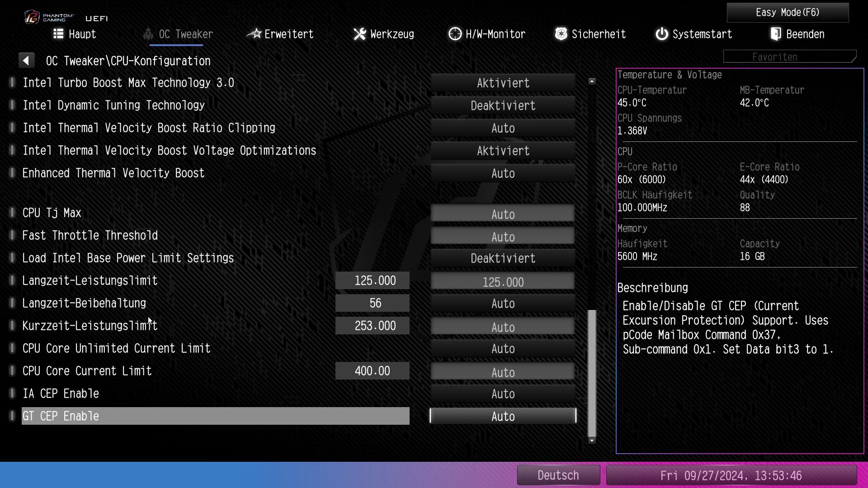Open IA CEP Enable Auto dropdown
Image resolution: width=868 pixels, height=488 pixels.
point(503,394)
